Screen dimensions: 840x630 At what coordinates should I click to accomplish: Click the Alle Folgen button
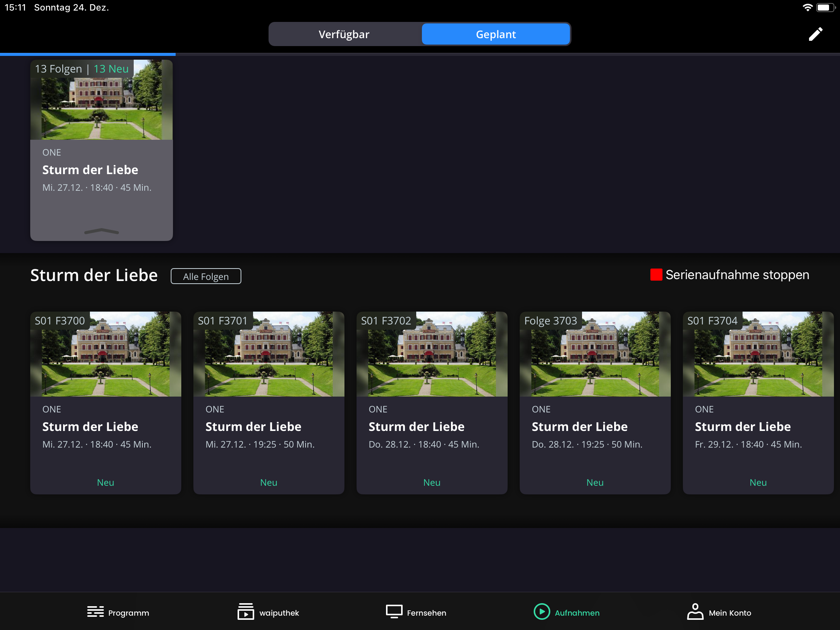point(206,276)
